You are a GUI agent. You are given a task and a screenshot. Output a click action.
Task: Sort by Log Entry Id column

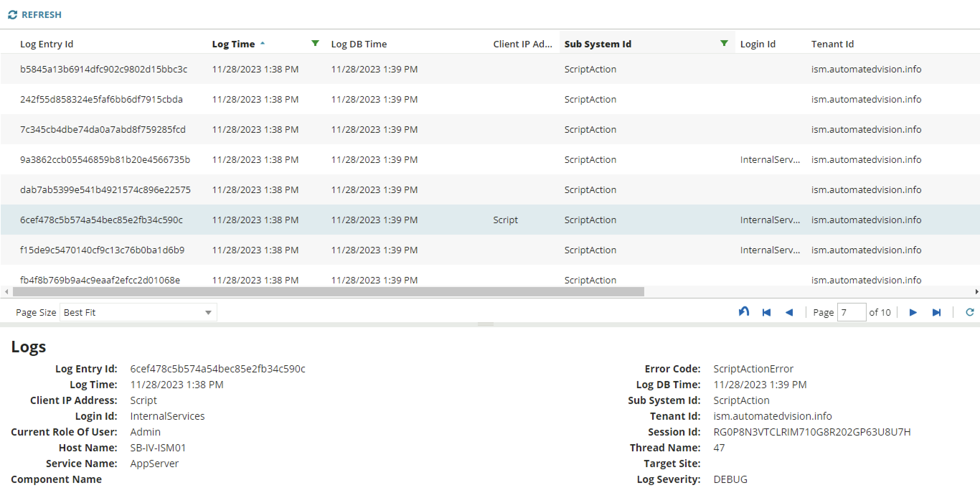[x=46, y=44]
